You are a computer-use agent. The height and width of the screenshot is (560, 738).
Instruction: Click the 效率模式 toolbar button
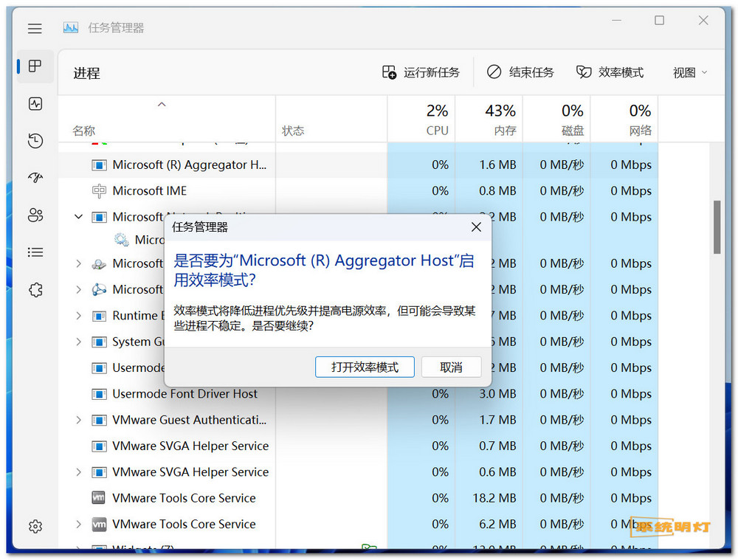click(x=610, y=72)
